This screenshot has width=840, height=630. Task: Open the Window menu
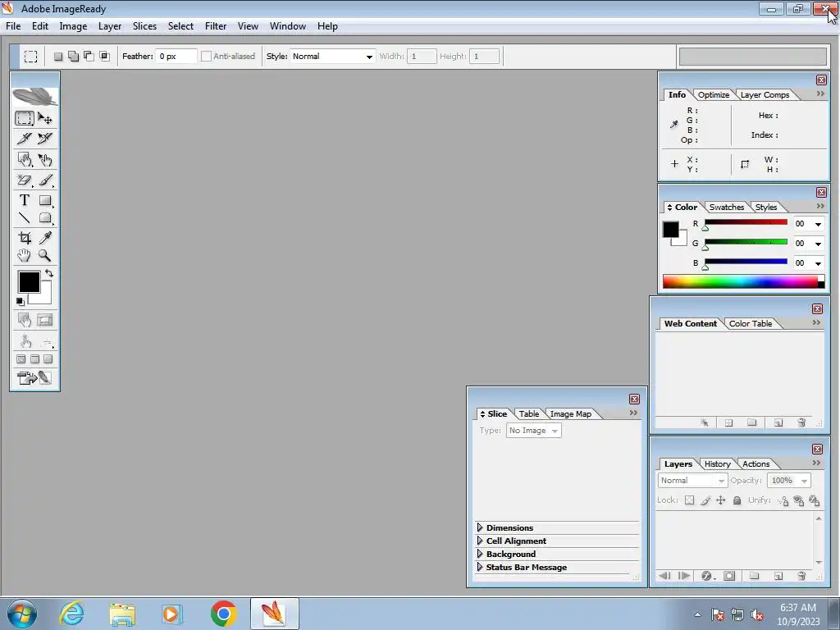coord(288,26)
